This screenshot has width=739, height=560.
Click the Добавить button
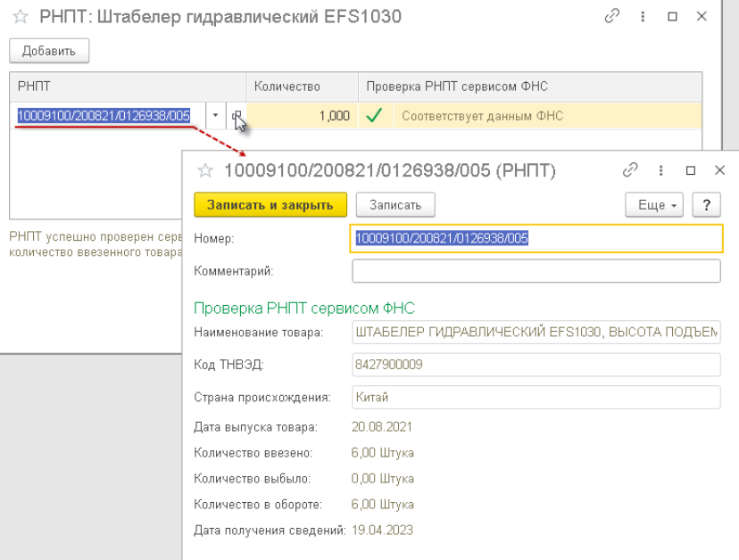49,51
